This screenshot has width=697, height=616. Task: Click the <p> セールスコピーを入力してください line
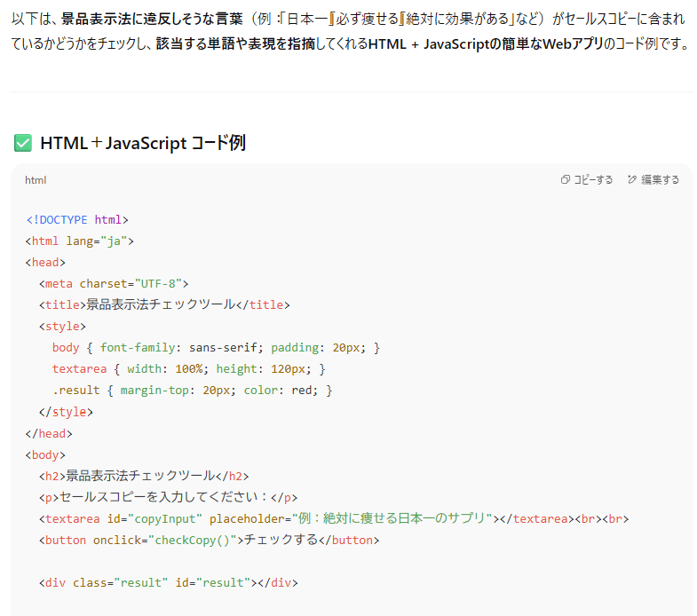(168, 497)
